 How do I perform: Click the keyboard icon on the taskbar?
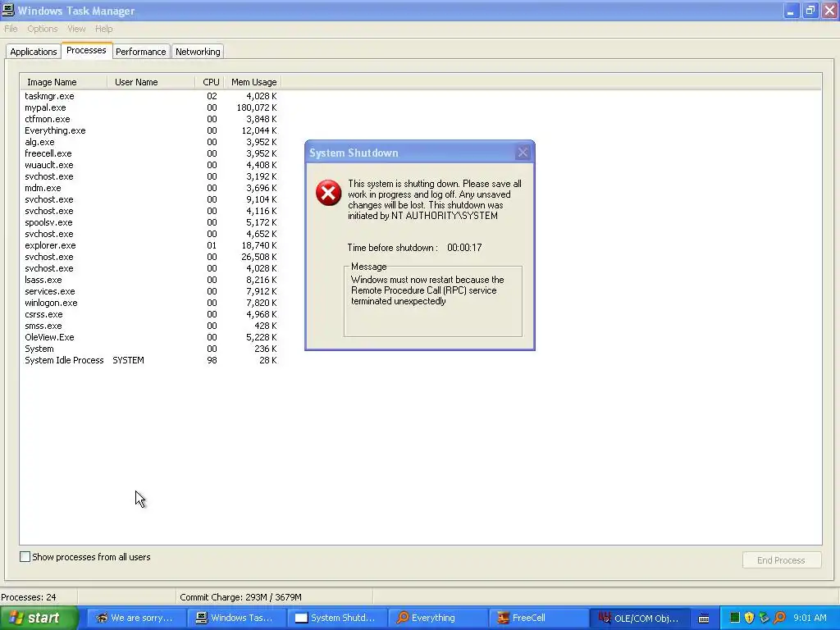click(704, 619)
